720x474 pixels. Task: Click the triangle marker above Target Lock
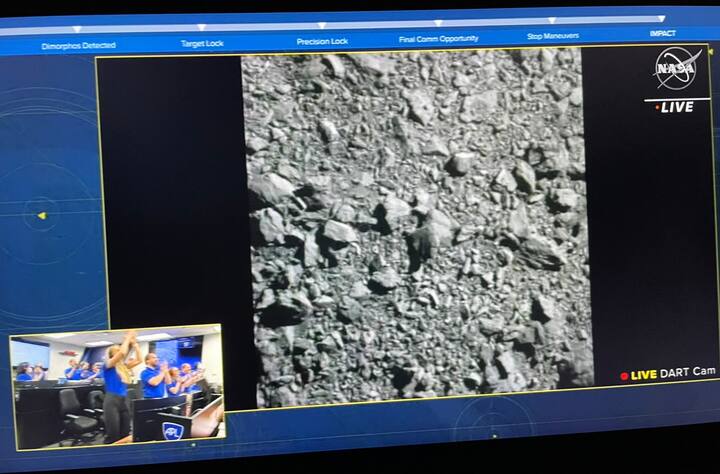(201, 27)
